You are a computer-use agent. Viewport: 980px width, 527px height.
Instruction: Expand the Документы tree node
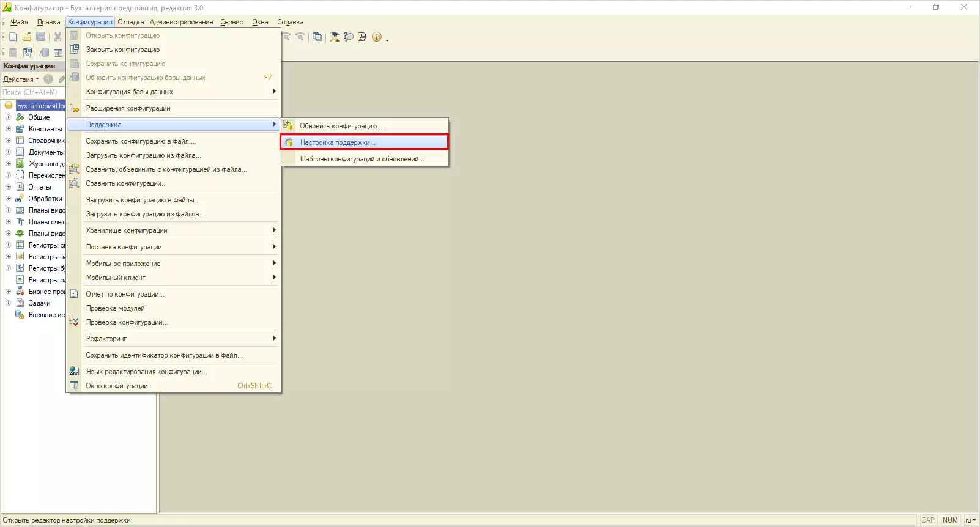[x=8, y=152]
